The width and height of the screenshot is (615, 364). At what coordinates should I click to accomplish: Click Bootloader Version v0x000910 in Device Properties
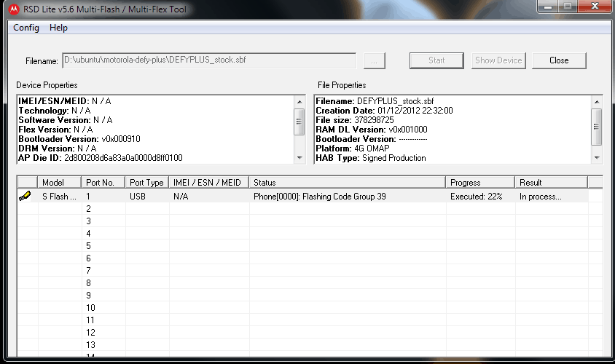[x=79, y=139]
